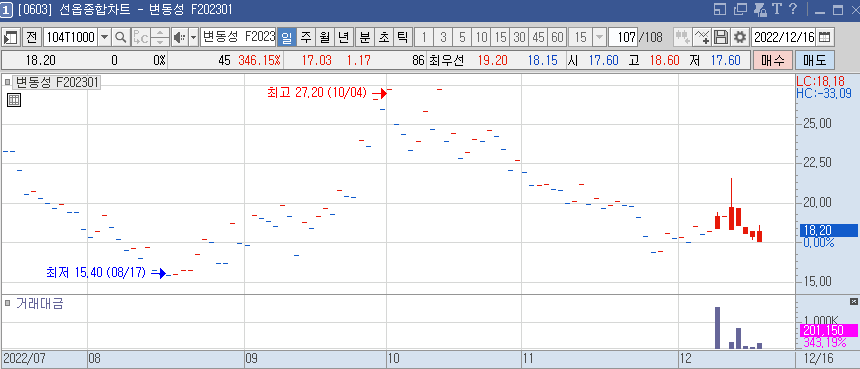Screen dimensions: 860x369
Task: Switch to the 틱 tick period
Action: tap(403, 37)
